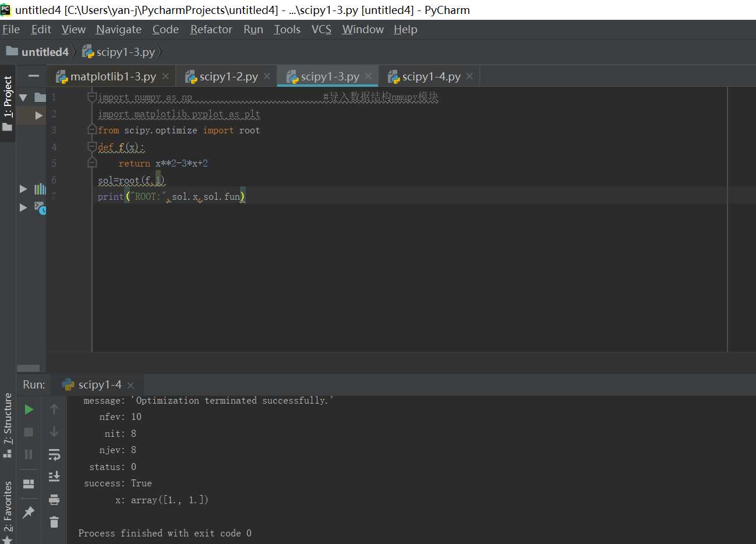
Task: Expand the selected subfolder arrow in Project tree
Action: (39, 115)
